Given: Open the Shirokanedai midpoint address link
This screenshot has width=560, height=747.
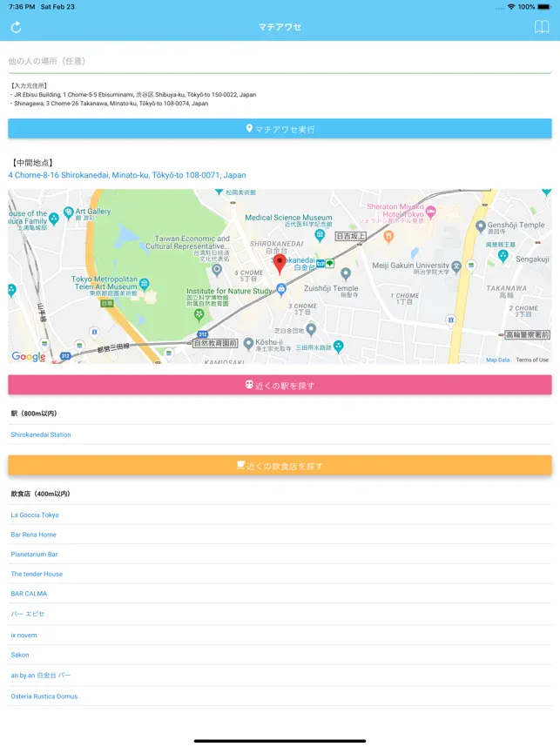Looking at the screenshot, I should point(127,175).
